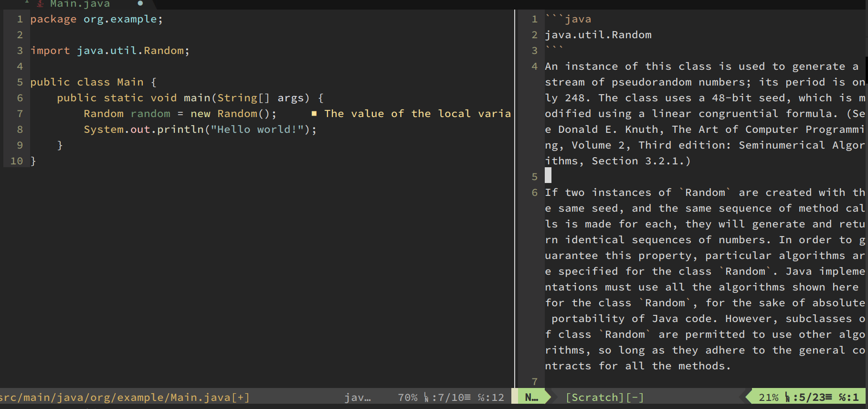
Task: Click the [Scratch][-] buffer name
Action: click(605, 398)
